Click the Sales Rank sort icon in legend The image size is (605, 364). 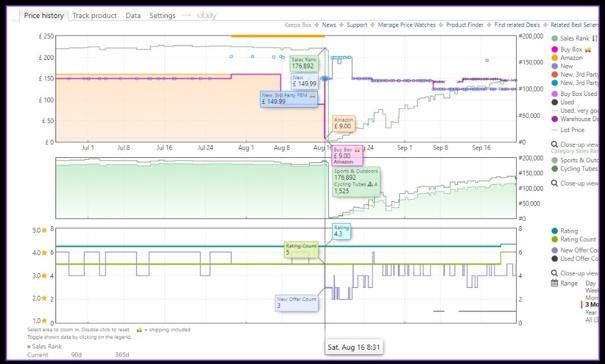click(x=594, y=39)
